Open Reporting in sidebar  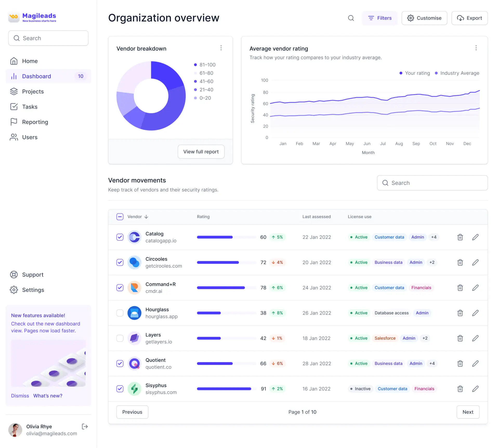48,122
